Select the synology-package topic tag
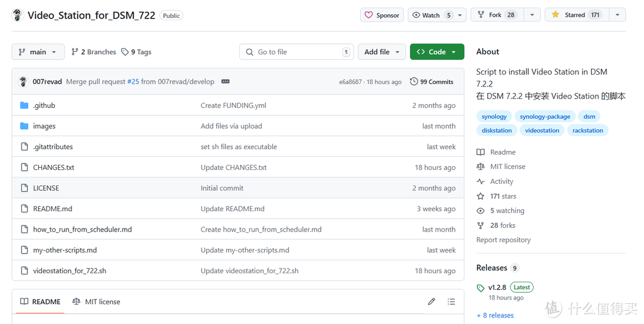Viewport: 644px width, 324px height. [544, 116]
